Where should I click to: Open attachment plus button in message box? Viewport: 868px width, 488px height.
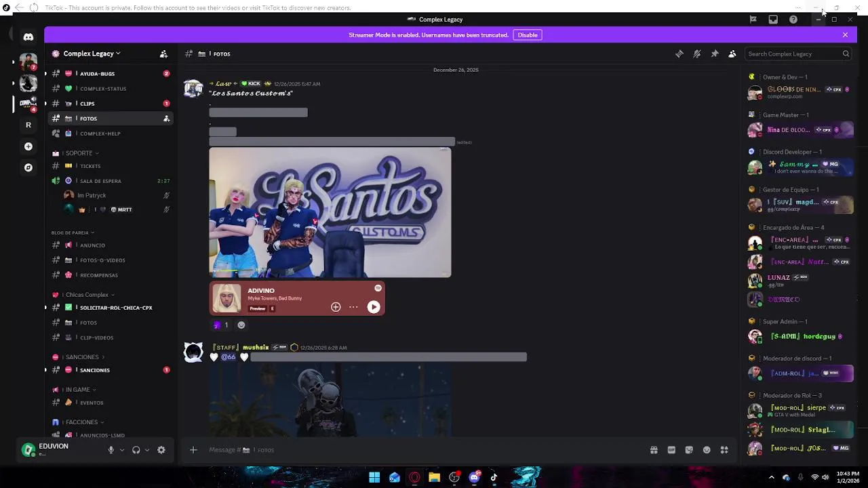click(x=193, y=450)
